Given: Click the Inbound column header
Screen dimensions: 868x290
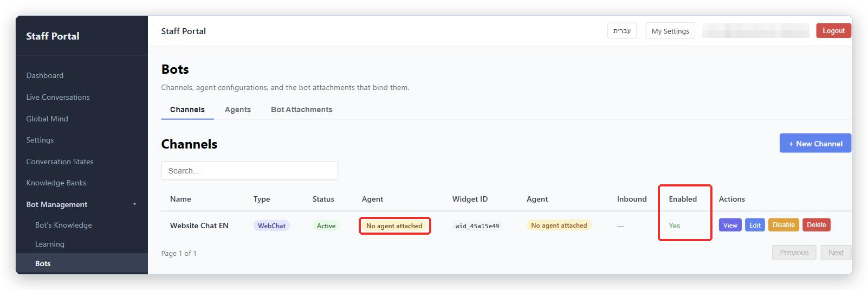Looking at the screenshot, I should pos(632,199).
